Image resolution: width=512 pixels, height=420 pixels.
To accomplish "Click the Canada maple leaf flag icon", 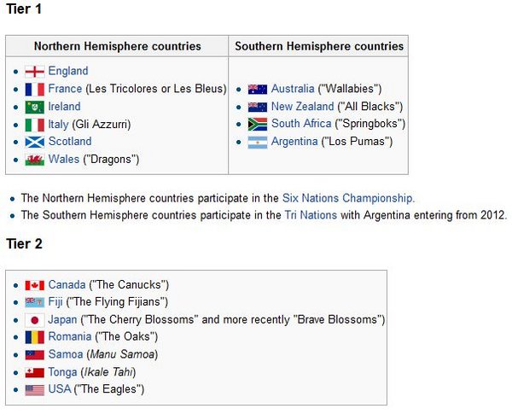I will pyautogui.click(x=35, y=285).
